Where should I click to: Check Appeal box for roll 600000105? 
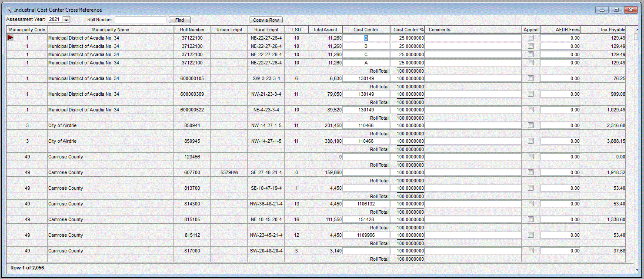point(531,78)
